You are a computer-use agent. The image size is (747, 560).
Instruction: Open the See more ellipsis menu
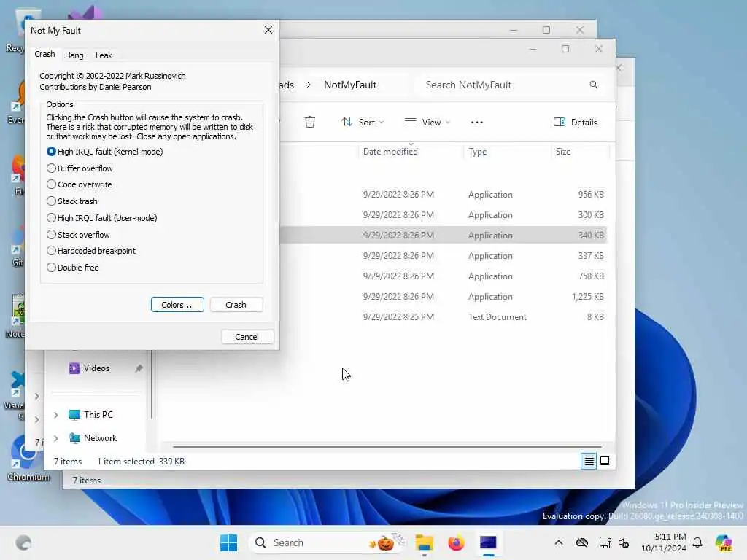[x=477, y=122]
